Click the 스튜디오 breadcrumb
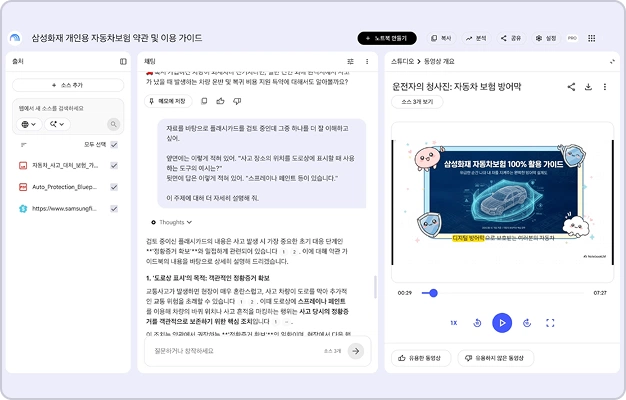 [402, 61]
